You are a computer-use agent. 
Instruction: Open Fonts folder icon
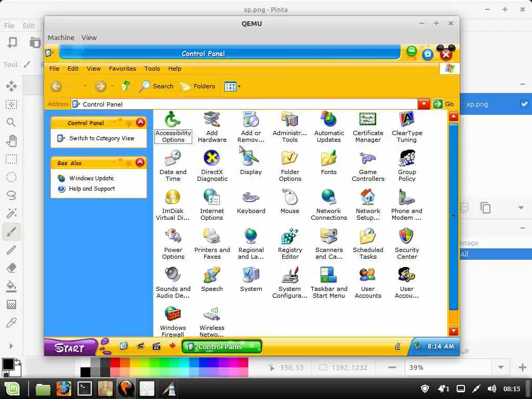[x=329, y=163]
